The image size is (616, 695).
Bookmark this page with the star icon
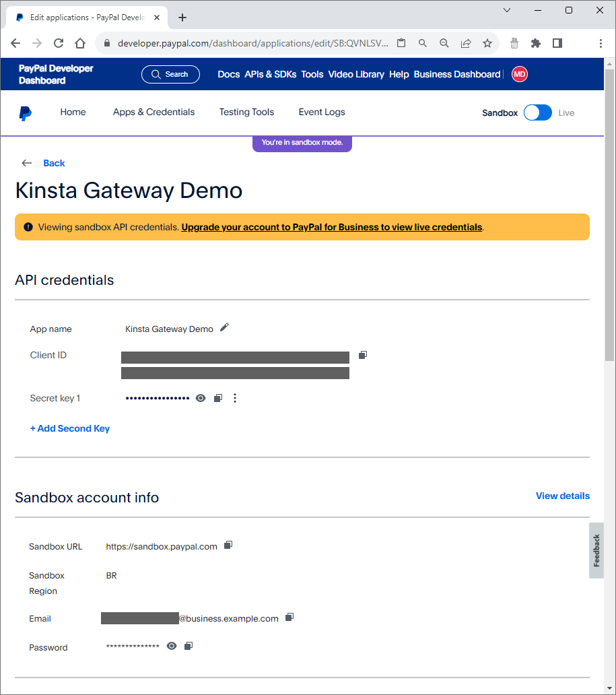(x=487, y=43)
